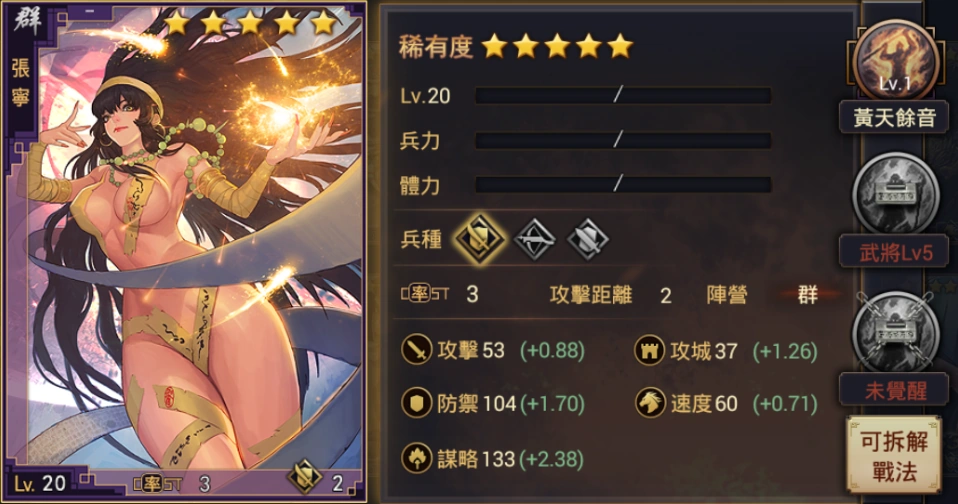
Task: Click the flame icon beside 謀略 133
Action: pyautogui.click(x=417, y=458)
